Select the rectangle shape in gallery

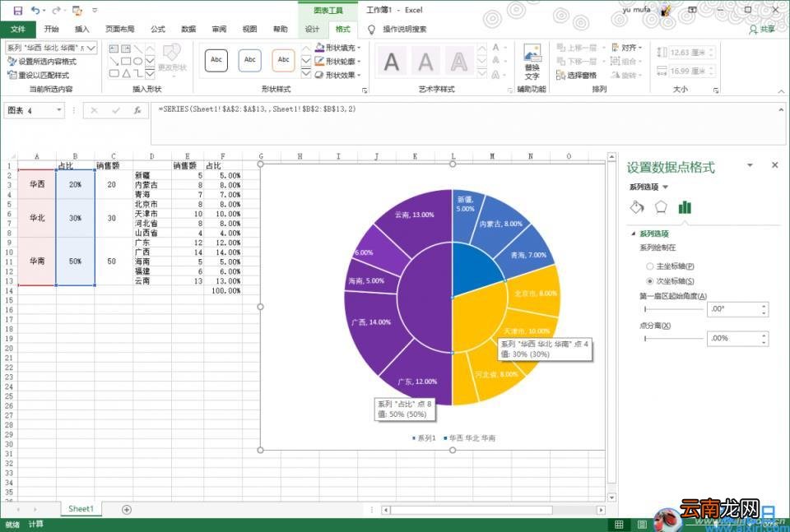pos(126,61)
